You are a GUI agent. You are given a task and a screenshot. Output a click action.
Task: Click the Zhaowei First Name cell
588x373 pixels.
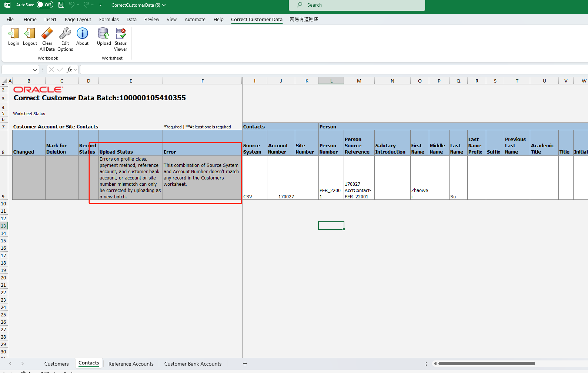coord(420,178)
